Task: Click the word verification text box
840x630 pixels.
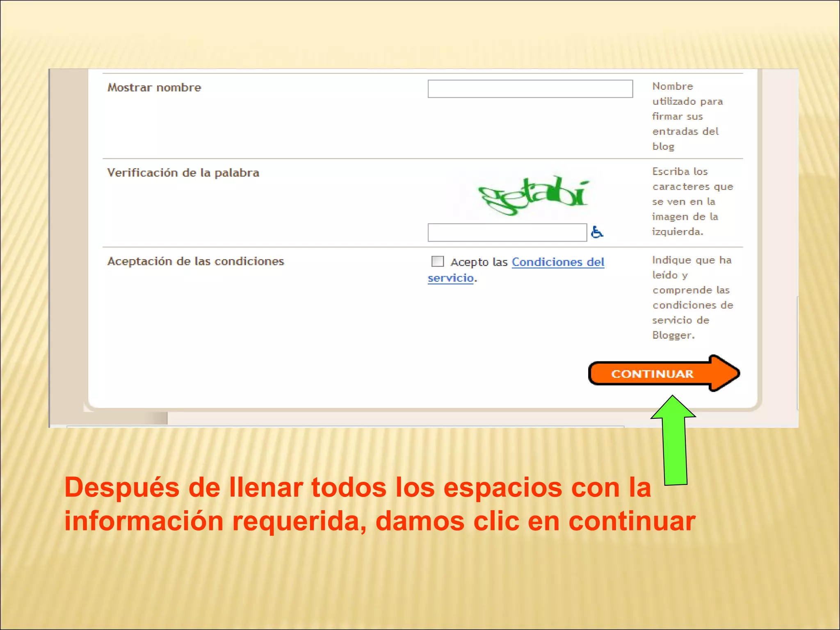Action: (507, 233)
